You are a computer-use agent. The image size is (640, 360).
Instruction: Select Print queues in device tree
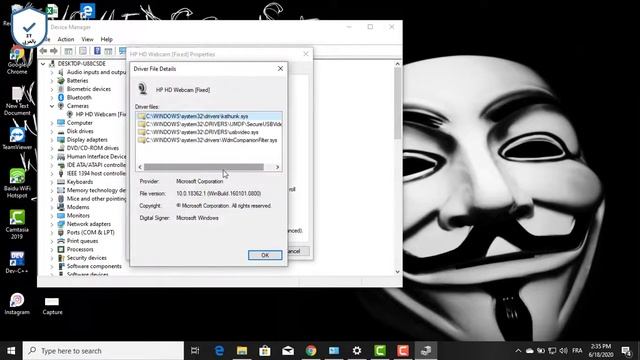tap(82, 241)
